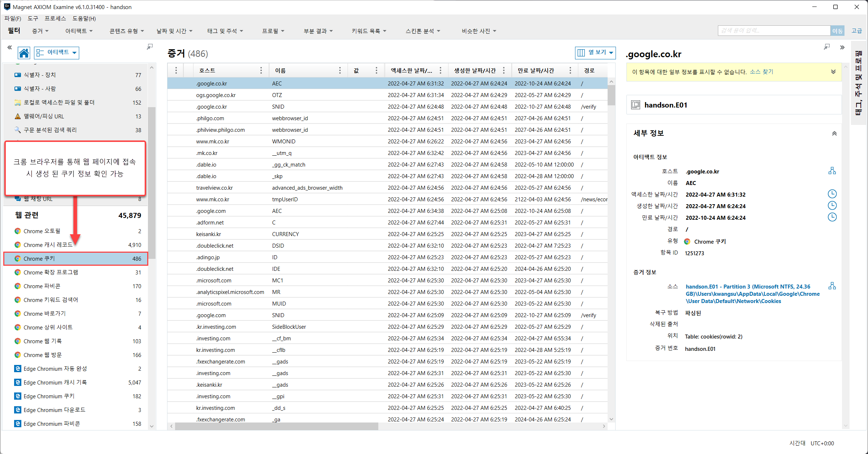Open the 프로세스 menu

[55, 18]
